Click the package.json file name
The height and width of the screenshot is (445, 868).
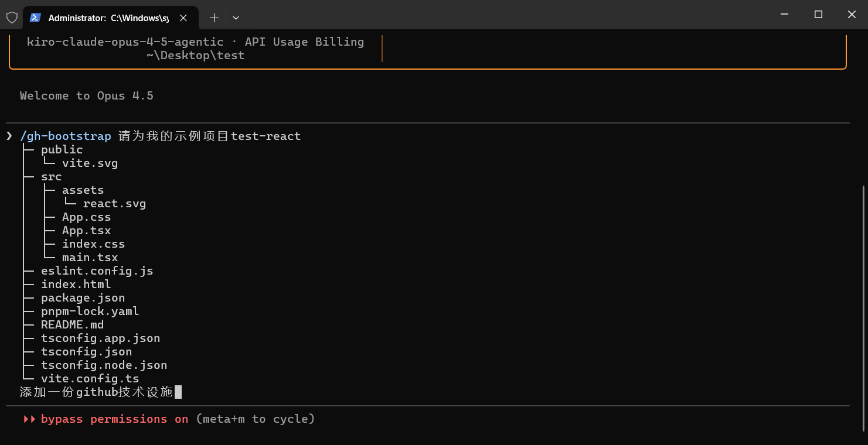coord(83,298)
